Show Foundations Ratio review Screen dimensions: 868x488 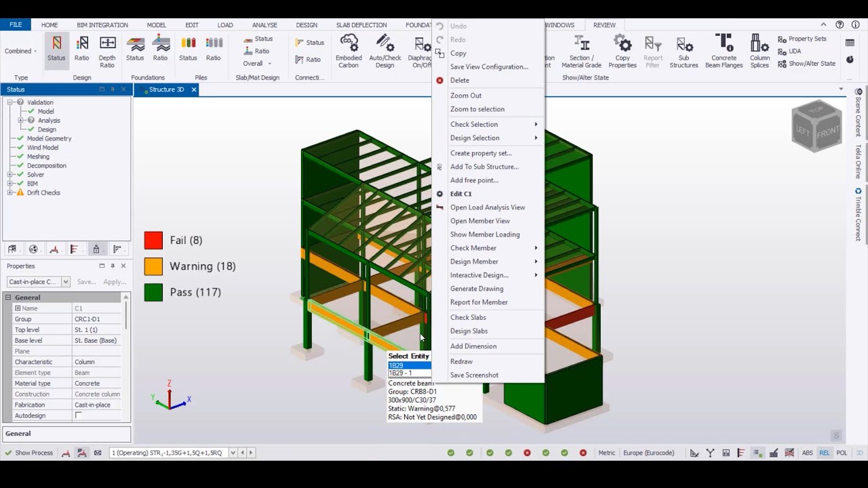[161, 50]
